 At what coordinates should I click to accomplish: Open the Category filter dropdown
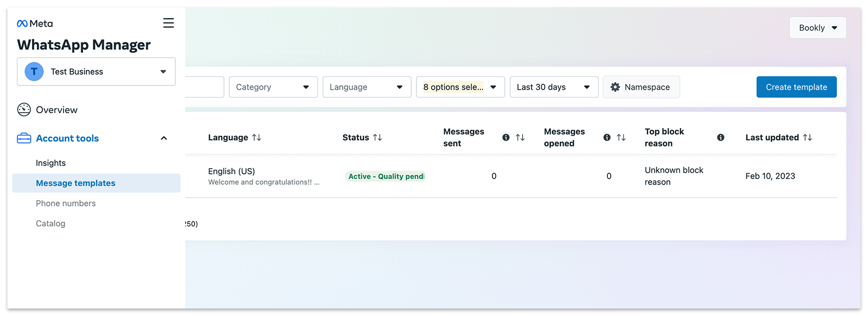(274, 87)
